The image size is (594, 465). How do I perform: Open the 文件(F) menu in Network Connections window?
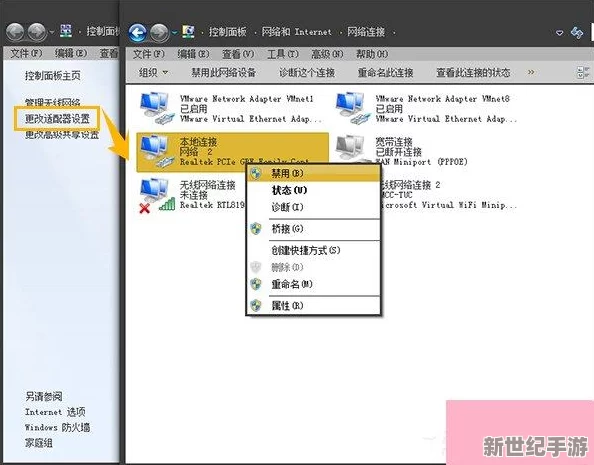(149, 54)
